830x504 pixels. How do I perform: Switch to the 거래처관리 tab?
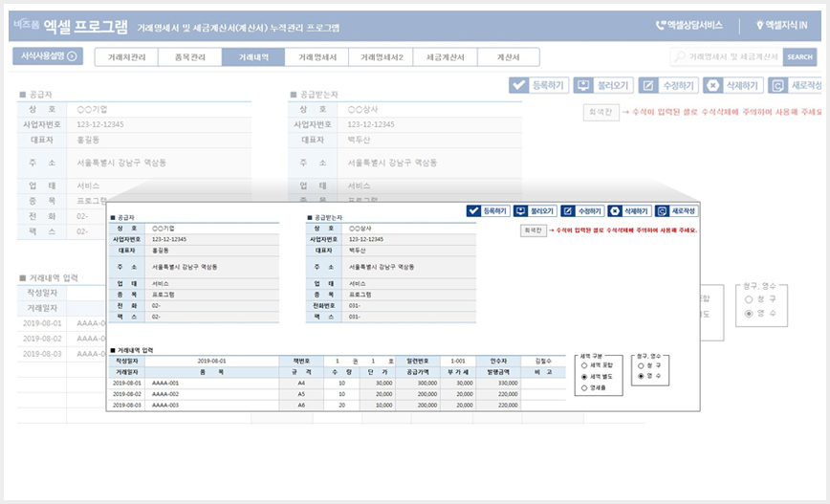tap(126, 57)
